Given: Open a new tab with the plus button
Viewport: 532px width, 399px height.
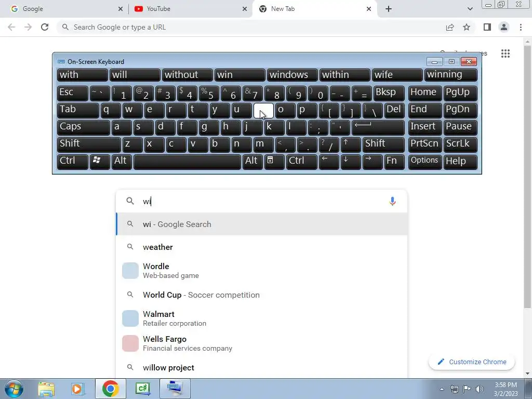Looking at the screenshot, I should click(389, 9).
